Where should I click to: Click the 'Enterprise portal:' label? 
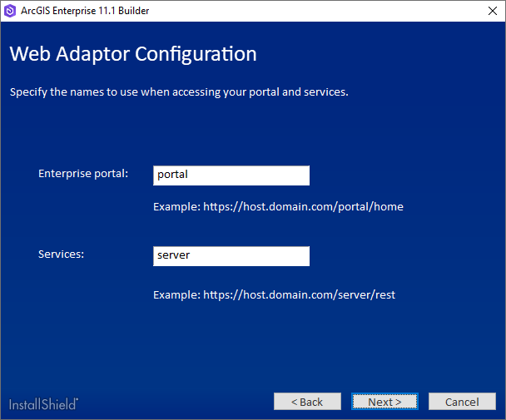pos(83,174)
